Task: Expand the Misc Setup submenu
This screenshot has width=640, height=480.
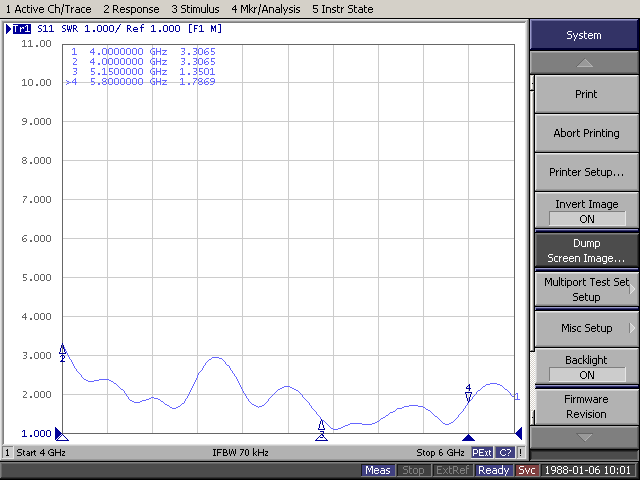Action: [586, 328]
